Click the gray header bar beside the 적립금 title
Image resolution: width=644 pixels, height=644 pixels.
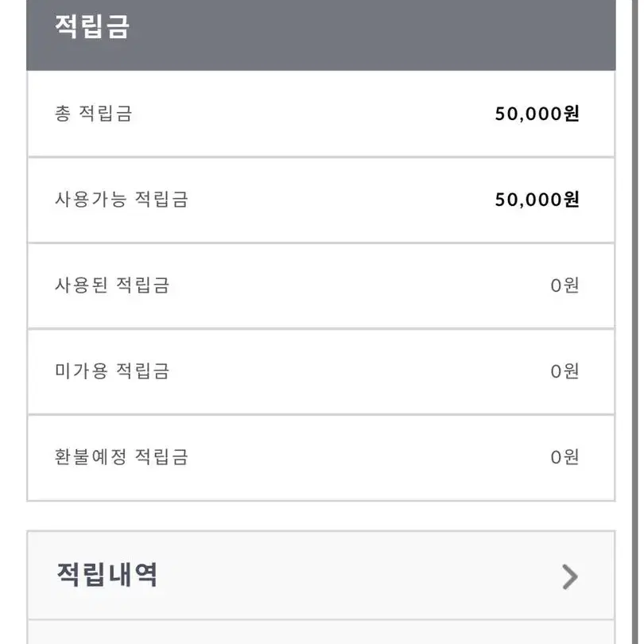(370, 35)
